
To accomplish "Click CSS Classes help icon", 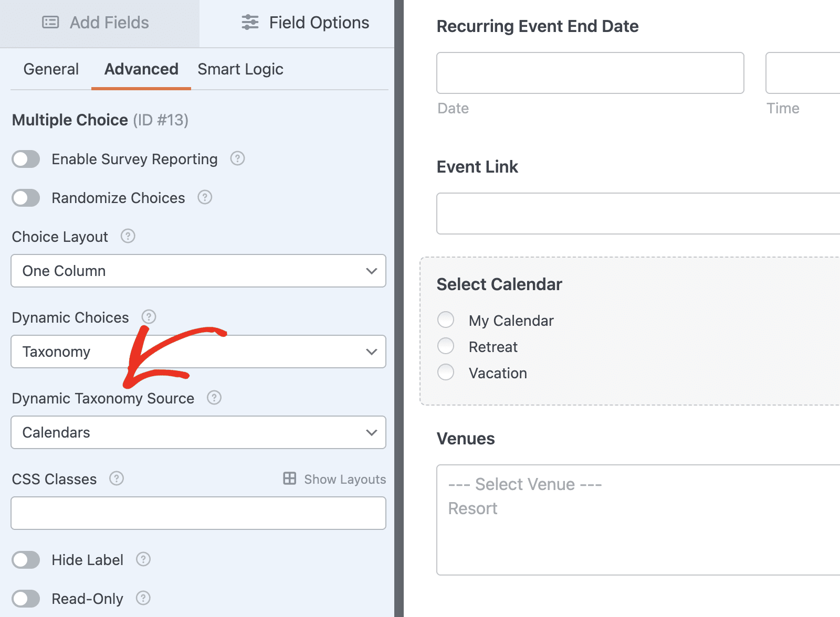I will click(x=117, y=478).
